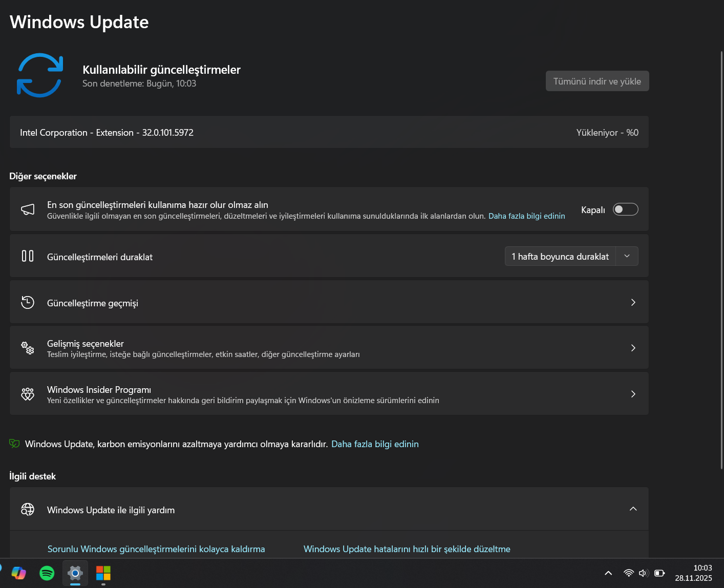Open Sorunlu Windows güncelleştirmelerini kolayca kaldırma link
Image resolution: width=724 pixels, height=588 pixels.
[156, 549]
